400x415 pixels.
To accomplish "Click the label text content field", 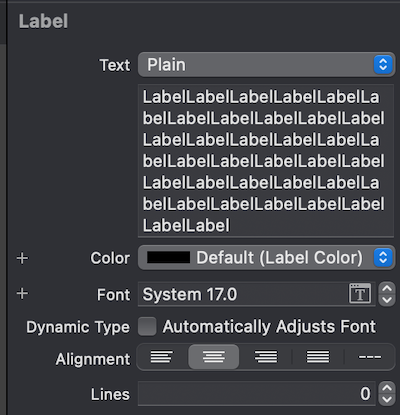I will 266,161.
